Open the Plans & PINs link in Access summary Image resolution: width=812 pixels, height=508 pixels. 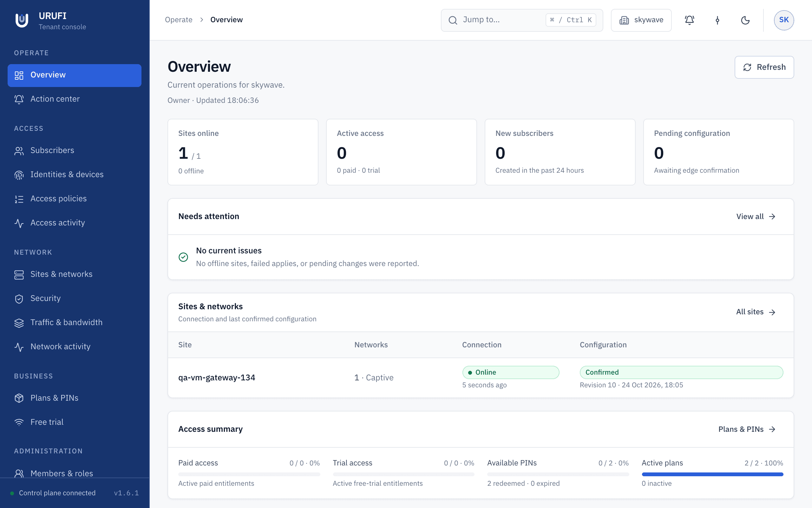747,429
